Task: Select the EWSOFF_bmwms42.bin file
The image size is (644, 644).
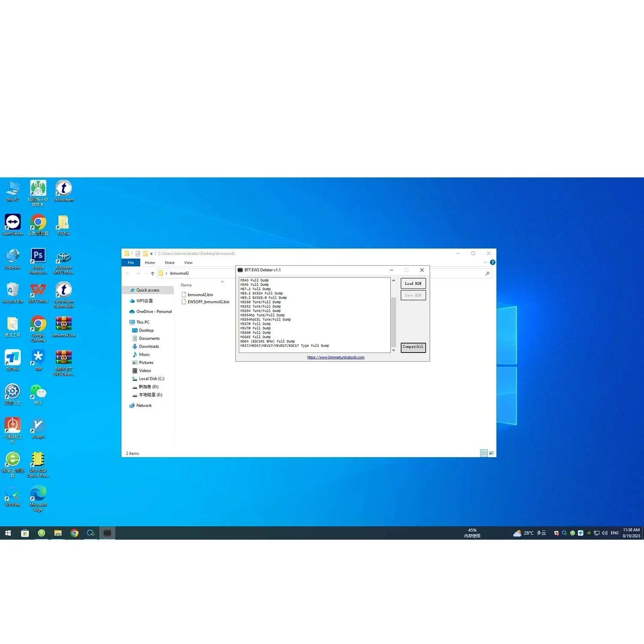Action: coord(205,302)
